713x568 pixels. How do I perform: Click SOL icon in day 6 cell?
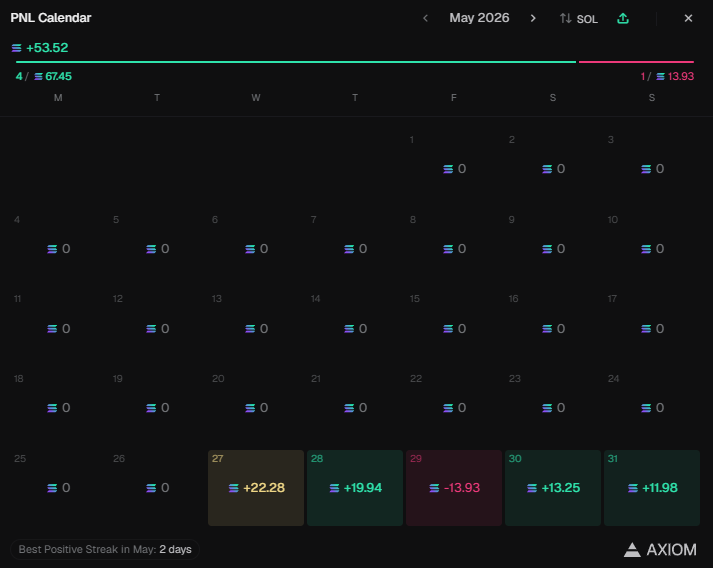(250, 249)
